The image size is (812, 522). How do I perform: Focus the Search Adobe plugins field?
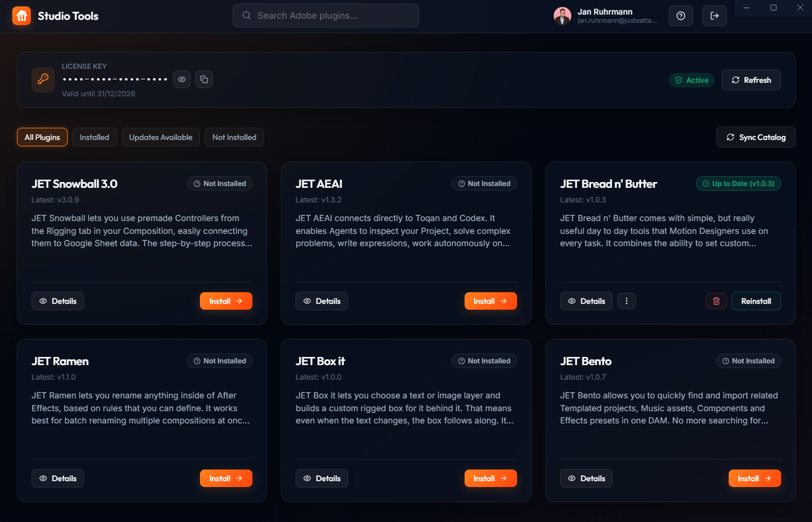pos(326,16)
